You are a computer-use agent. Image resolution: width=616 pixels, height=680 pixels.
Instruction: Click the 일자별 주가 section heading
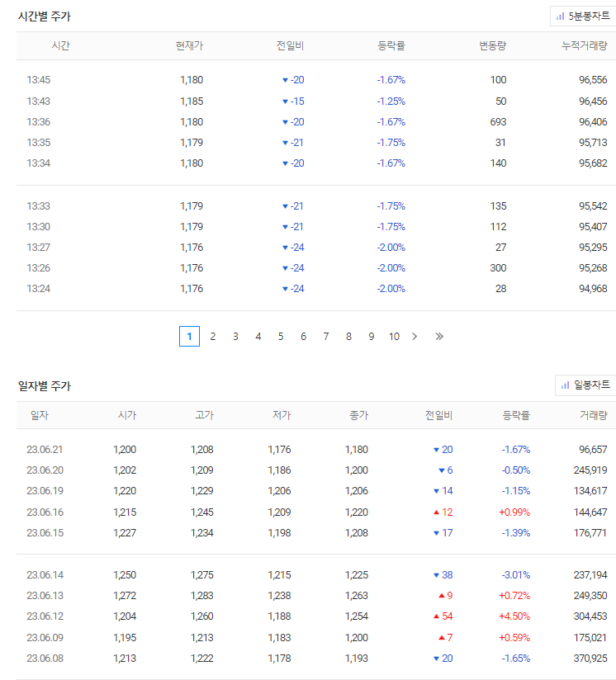(x=45, y=386)
